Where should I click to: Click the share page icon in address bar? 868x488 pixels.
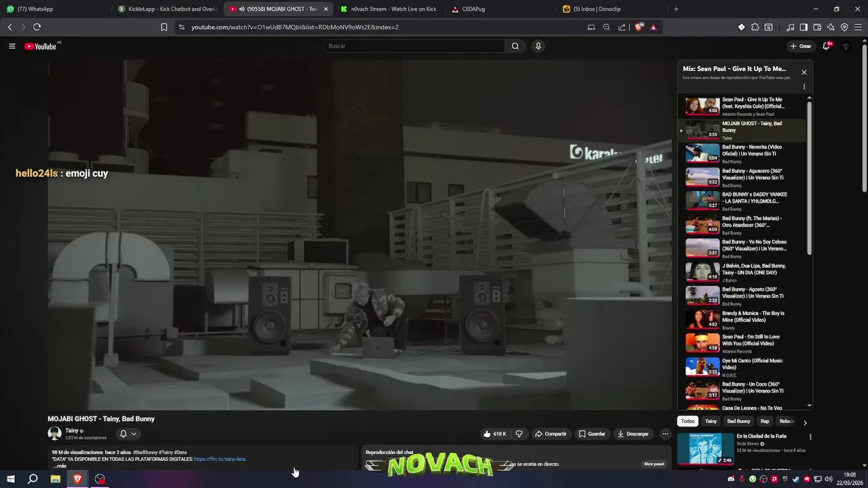(622, 27)
